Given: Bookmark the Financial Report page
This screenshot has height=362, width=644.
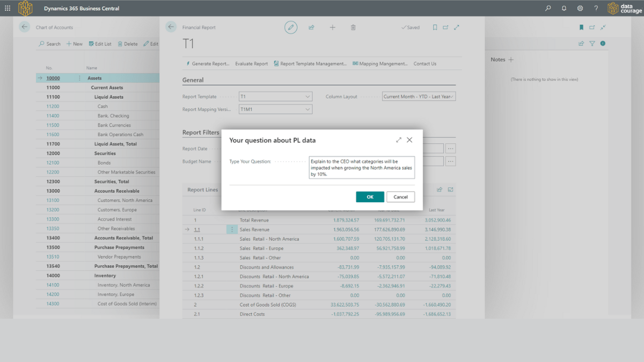Looking at the screenshot, I should [x=435, y=27].
